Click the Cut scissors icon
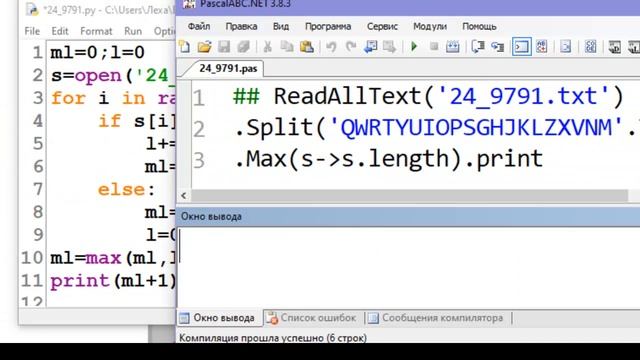 [x=267, y=47]
